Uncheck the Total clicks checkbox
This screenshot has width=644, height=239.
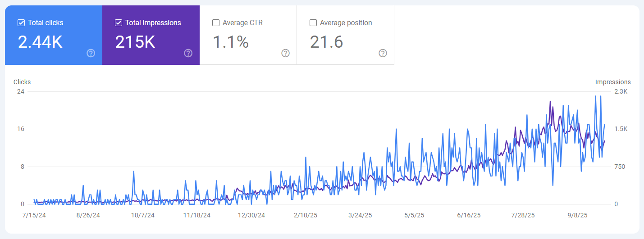pos(21,23)
